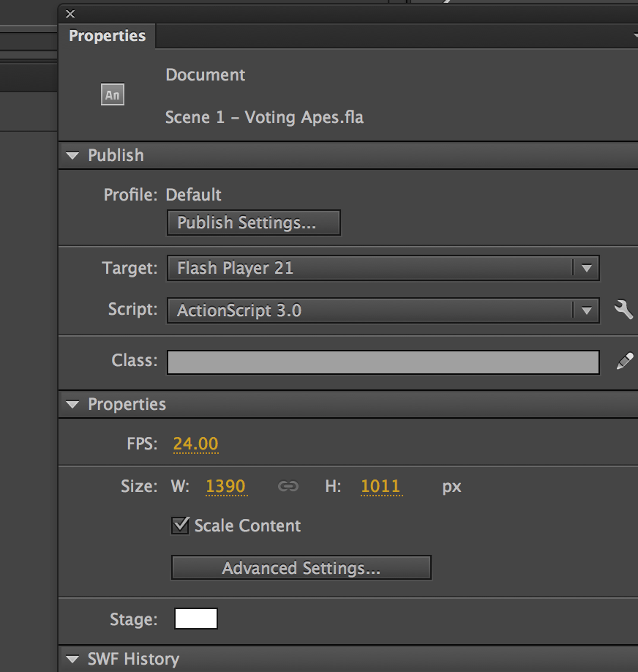Close the Properties panel with the X
This screenshot has height=672, width=638.
(x=70, y=13)
